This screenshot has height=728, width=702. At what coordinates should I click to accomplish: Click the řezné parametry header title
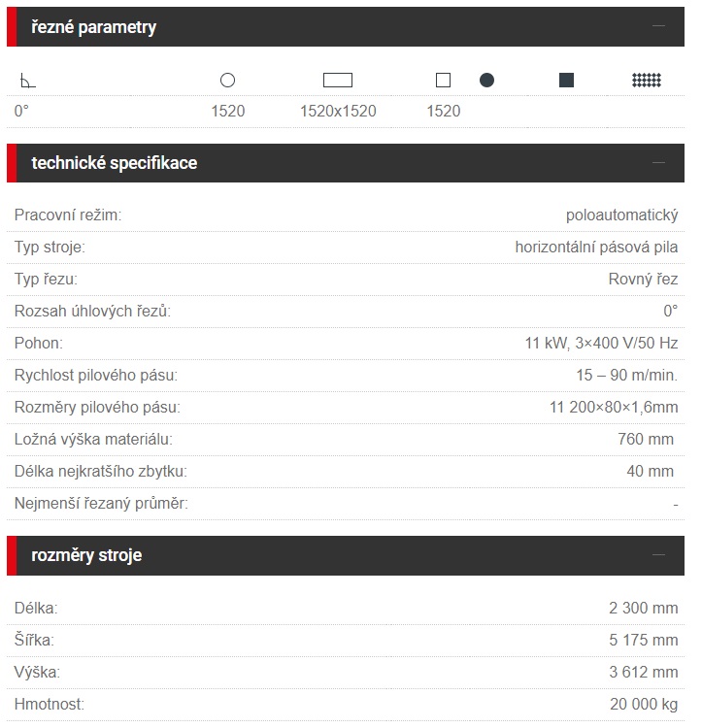pos(94,27)
